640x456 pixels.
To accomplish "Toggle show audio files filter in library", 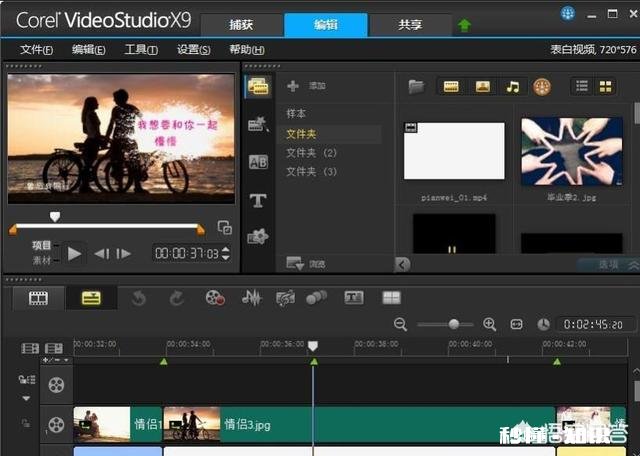I will coord(513,87).
